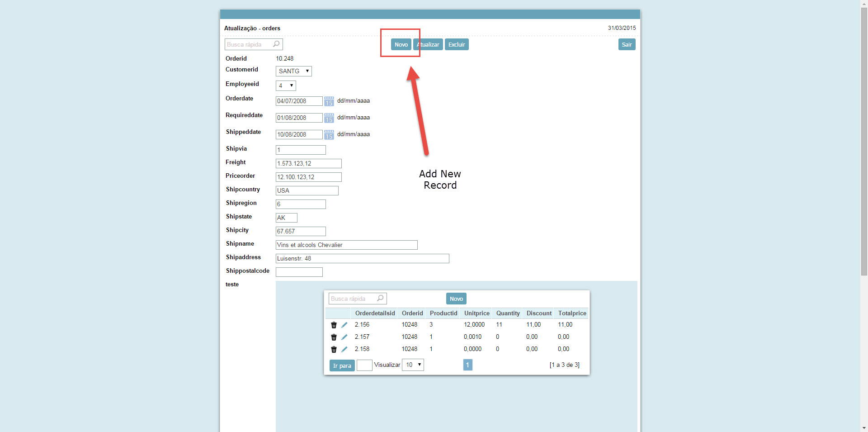Click the Shipcity input field
This screenshot has width=868, height=432.
tap(301, 231)
